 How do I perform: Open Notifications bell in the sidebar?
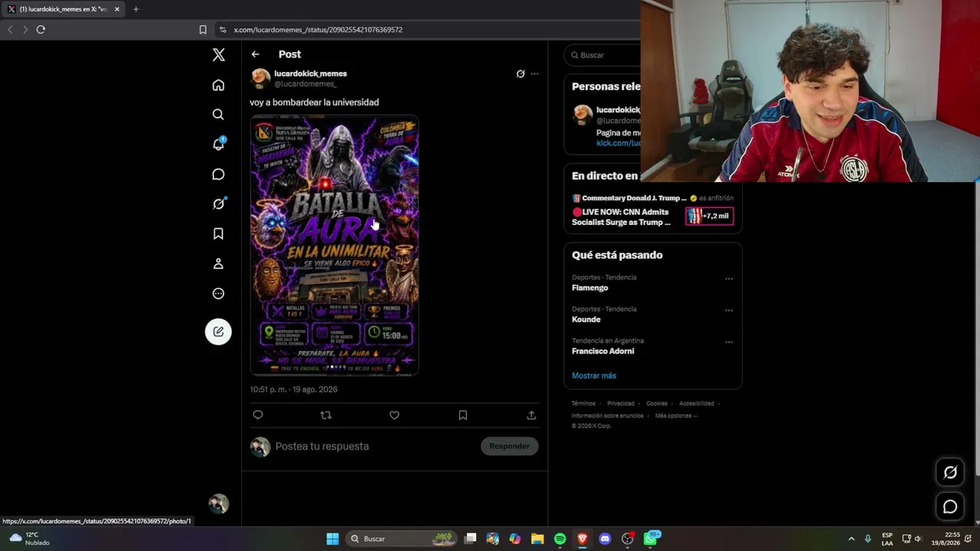(218, 144)
